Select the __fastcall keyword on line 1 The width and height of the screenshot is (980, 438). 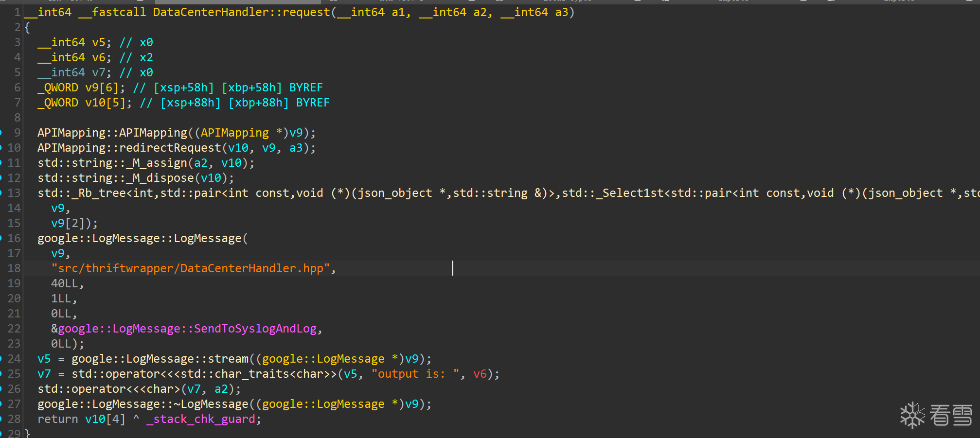coord(112,12)
